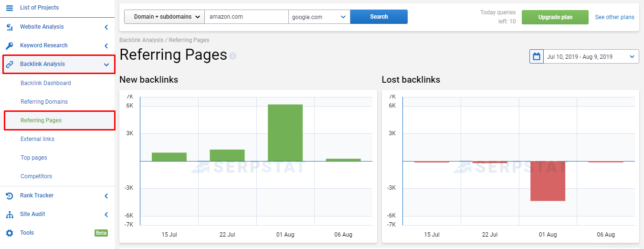Click the Backlink Analysis chain-link icon
Viewport: 644px width, 249px height.
(x=10, y=65)
